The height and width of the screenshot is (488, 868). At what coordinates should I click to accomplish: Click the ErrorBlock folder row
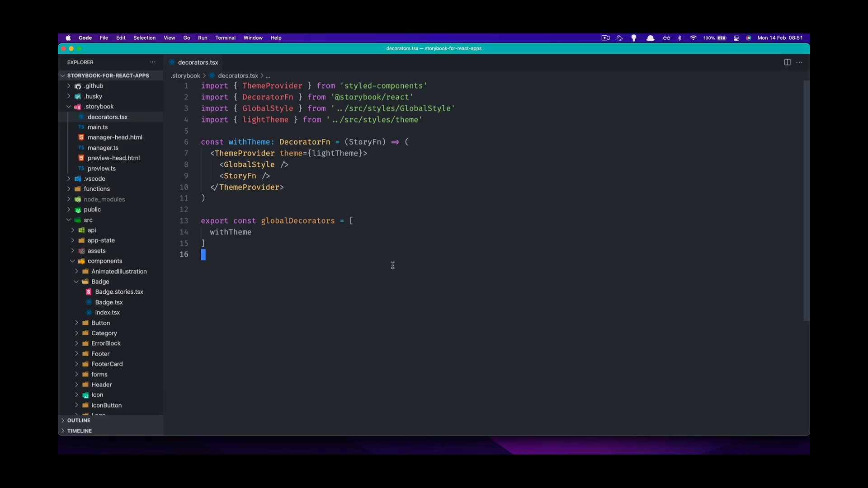click(111, 343)
